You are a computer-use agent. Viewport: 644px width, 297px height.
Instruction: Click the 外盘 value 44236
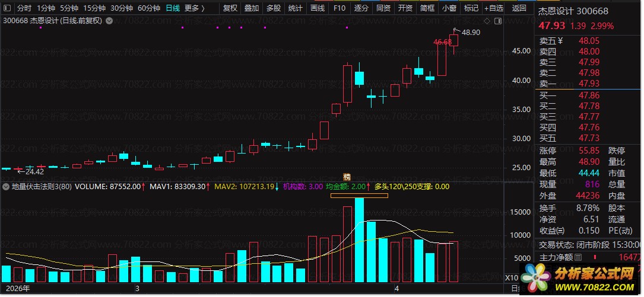588,196
